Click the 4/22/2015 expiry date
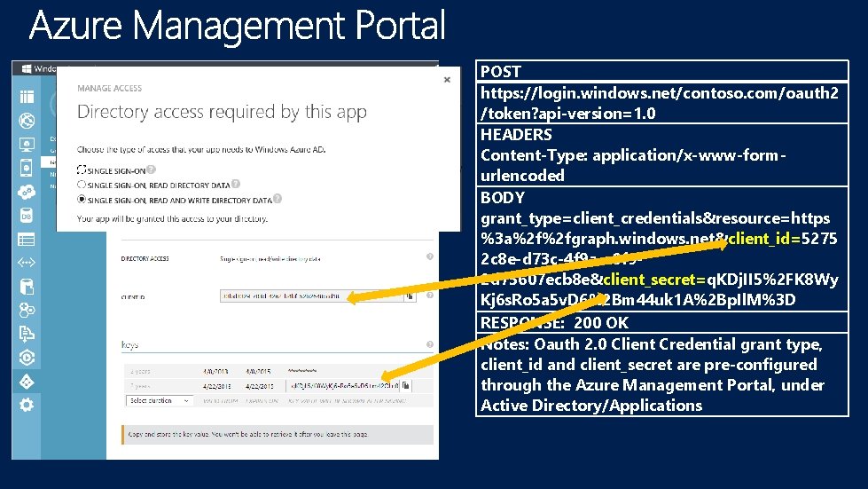 point(259,386)
